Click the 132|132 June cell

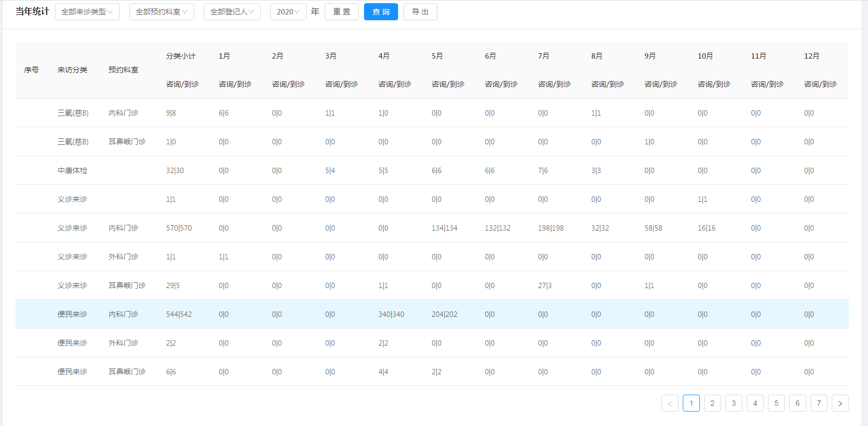click(x=498, y=228)
